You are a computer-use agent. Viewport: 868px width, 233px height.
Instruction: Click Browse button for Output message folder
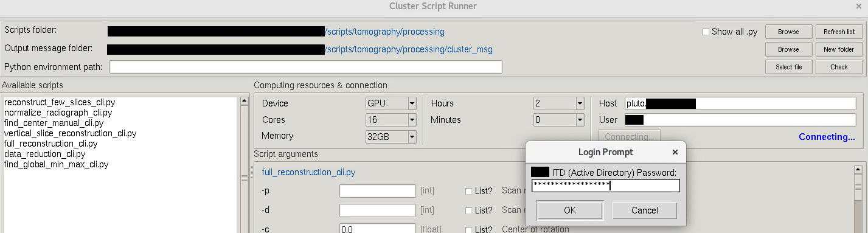coord(788,49)
